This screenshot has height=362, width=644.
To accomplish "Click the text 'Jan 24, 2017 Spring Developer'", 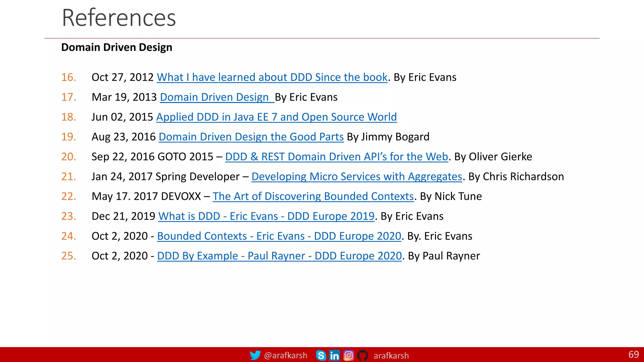I will [166, 177].
